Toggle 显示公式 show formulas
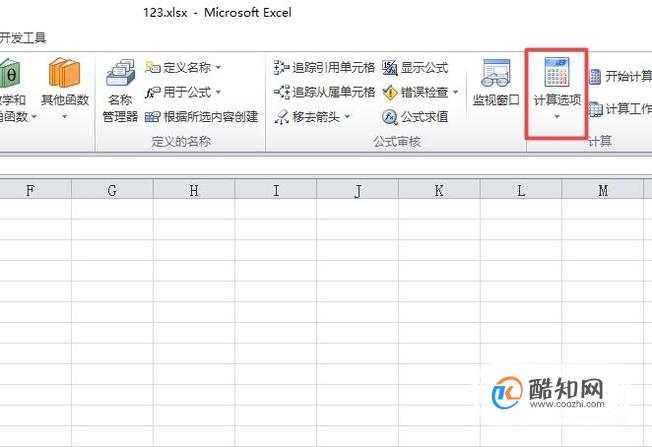 (415, 67)
